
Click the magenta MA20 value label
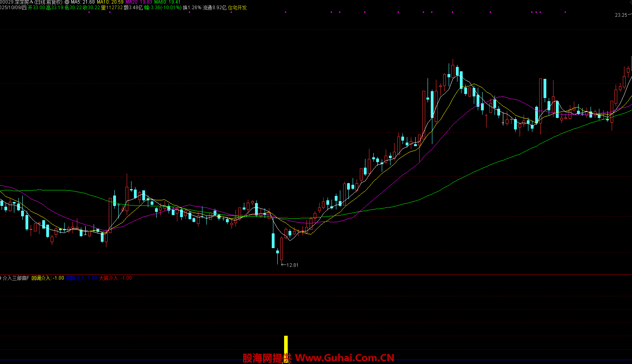point(139,2)
